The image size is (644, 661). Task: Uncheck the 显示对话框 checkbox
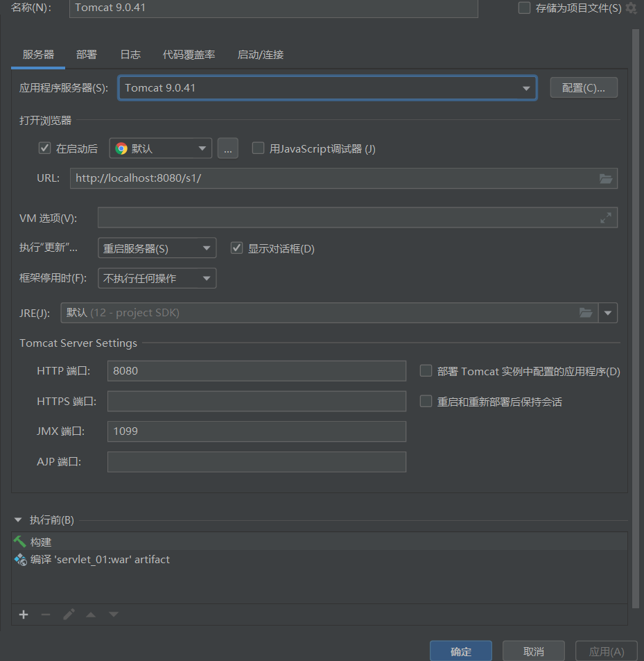tap(236, 247)
